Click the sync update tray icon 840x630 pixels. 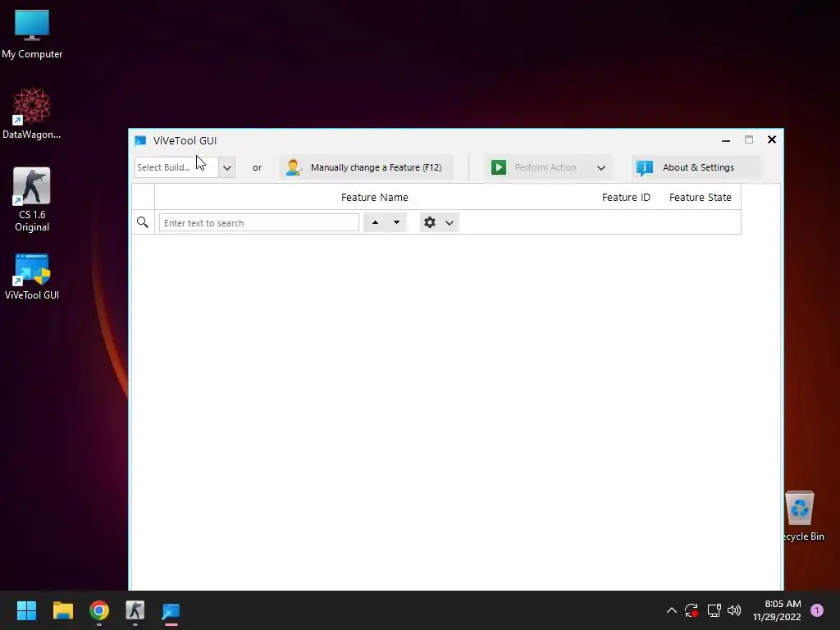tap(691, 610)
